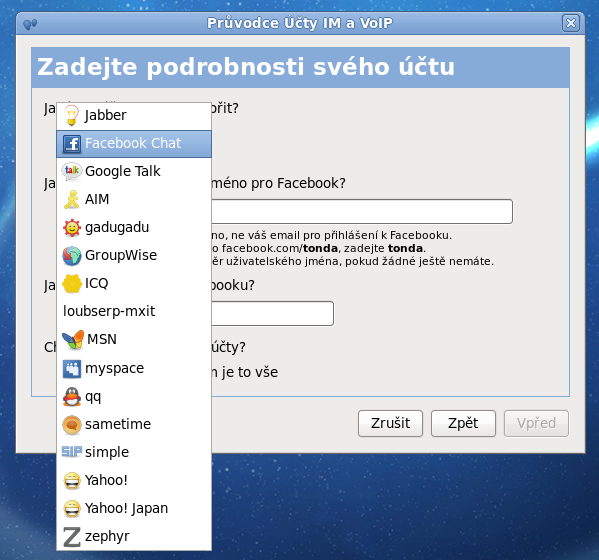Click the window title bar app icon
Viewport: 599px width, 560px height.
30,24
